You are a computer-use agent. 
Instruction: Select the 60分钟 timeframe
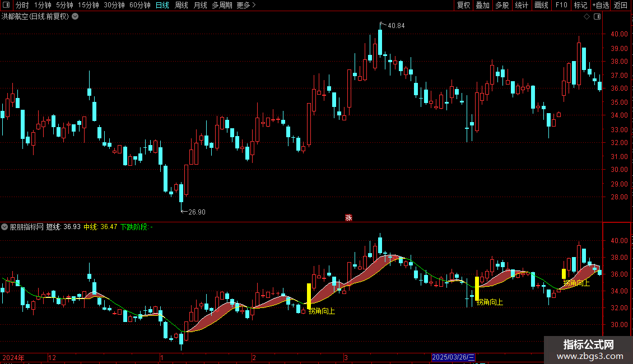[x=140, y=5]
